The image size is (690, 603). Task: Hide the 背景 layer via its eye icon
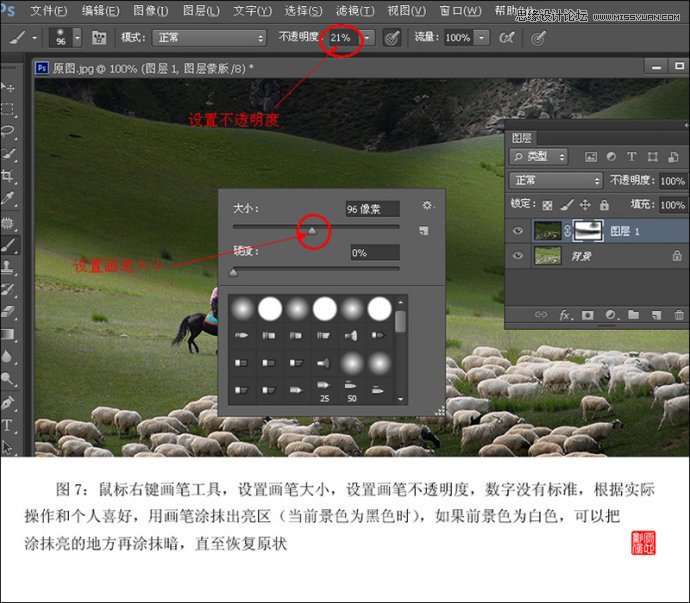point(518,255)
